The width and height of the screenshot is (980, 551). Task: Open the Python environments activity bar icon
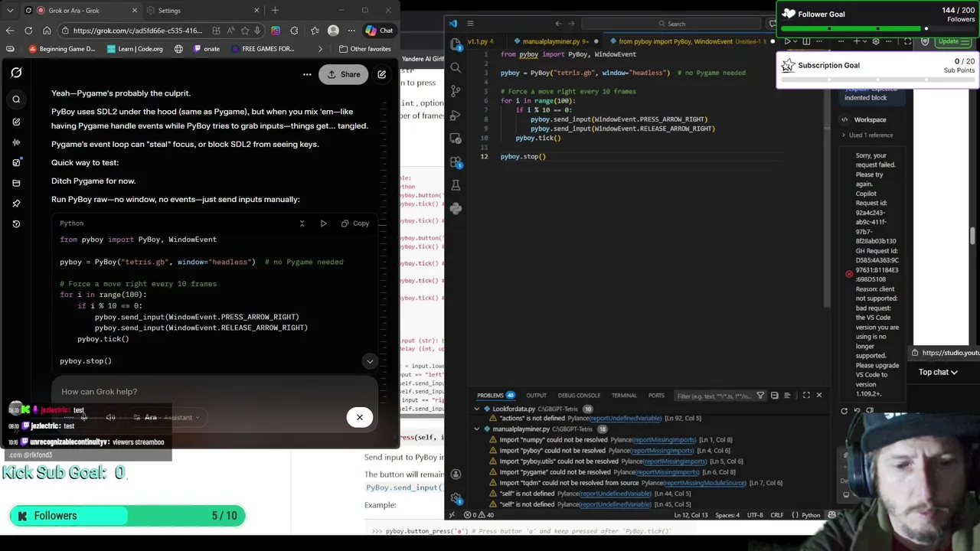[456, 208]
